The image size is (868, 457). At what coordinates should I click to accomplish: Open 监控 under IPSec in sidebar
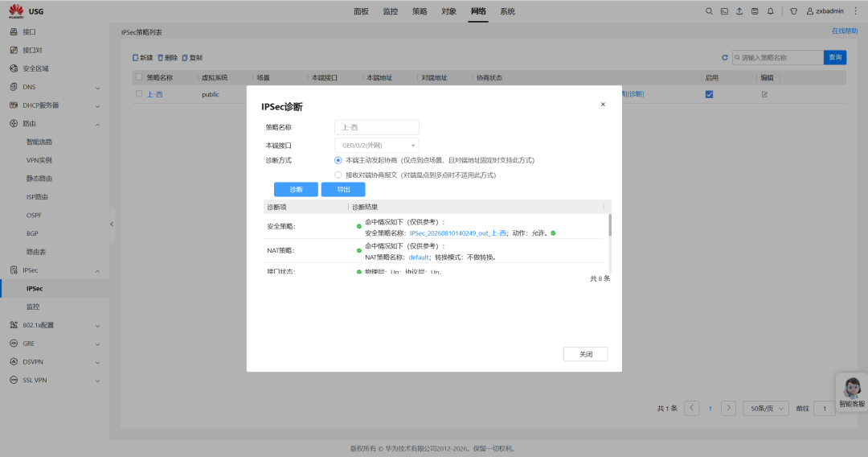pos(33,307)
